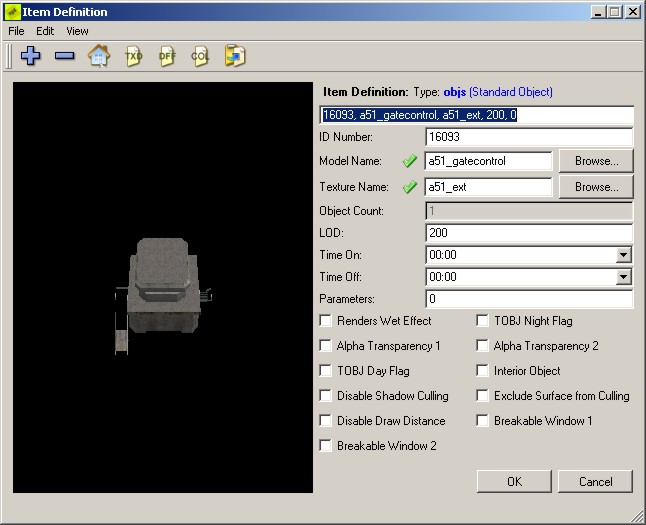Open the View menu

77,31
